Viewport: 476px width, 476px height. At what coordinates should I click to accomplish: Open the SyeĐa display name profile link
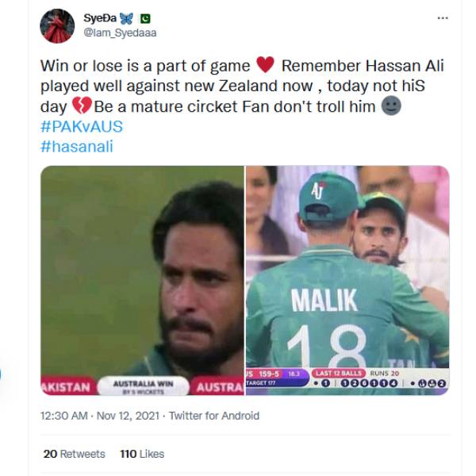coord(100,18)
